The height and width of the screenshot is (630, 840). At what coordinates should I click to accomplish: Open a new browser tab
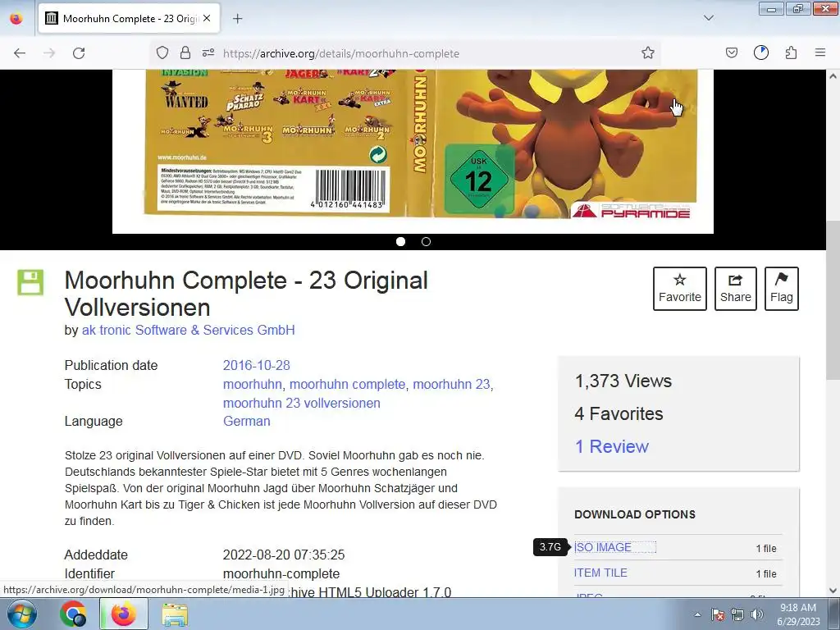[237, 18]
